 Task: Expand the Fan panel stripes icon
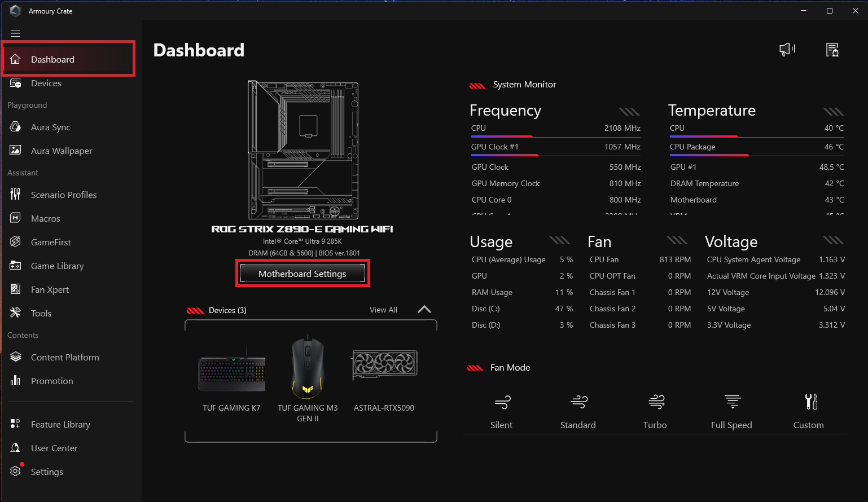pos(677,240)
